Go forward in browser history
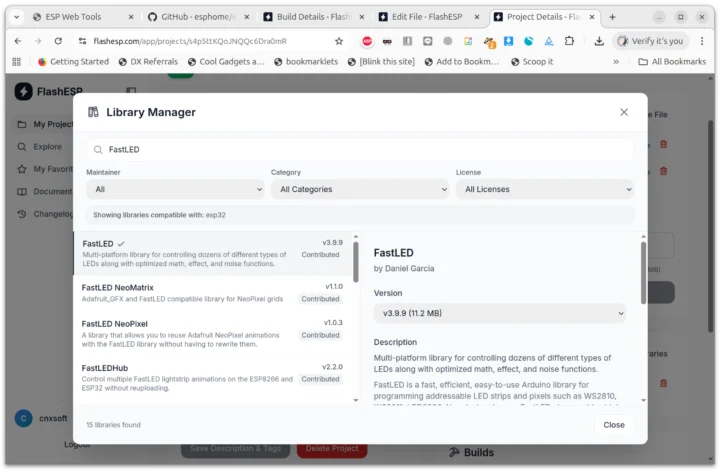This screenshot has height=471, width=720. point(38,41)
